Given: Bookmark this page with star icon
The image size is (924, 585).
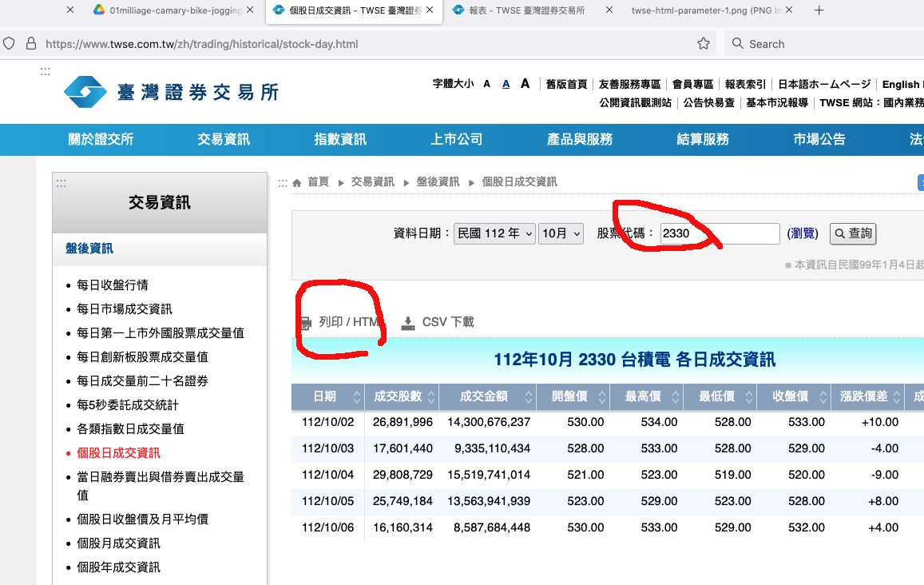Looking at the screenshot, I should (704, 44).
